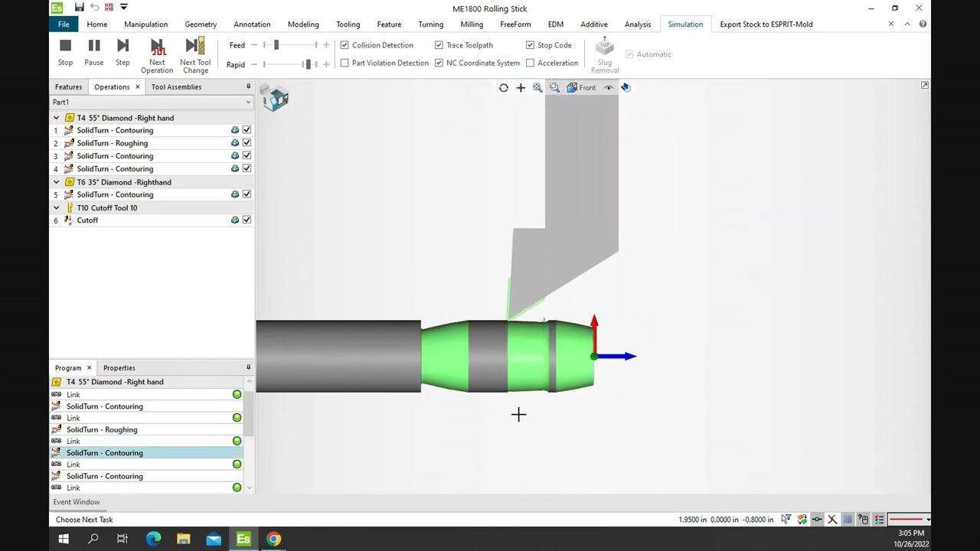Image resolution: width=980 pixels, height=551 pixels.
Task: Uncheck the Cutoff operation checkbox
Action: (247, 220)
